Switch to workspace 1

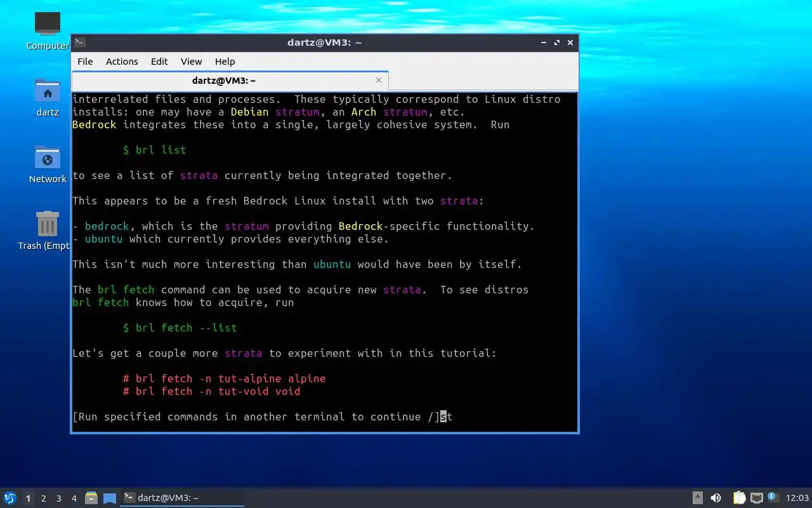pyautogui.click(x=28, y=498)
